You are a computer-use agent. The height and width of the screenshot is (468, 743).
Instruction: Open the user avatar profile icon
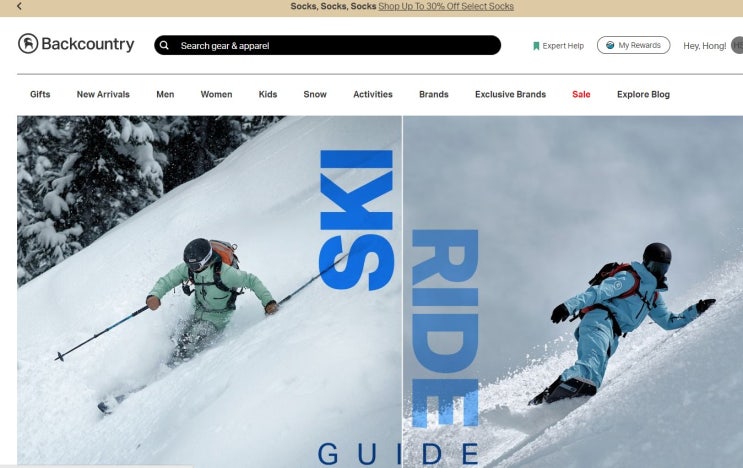point(737,45)
